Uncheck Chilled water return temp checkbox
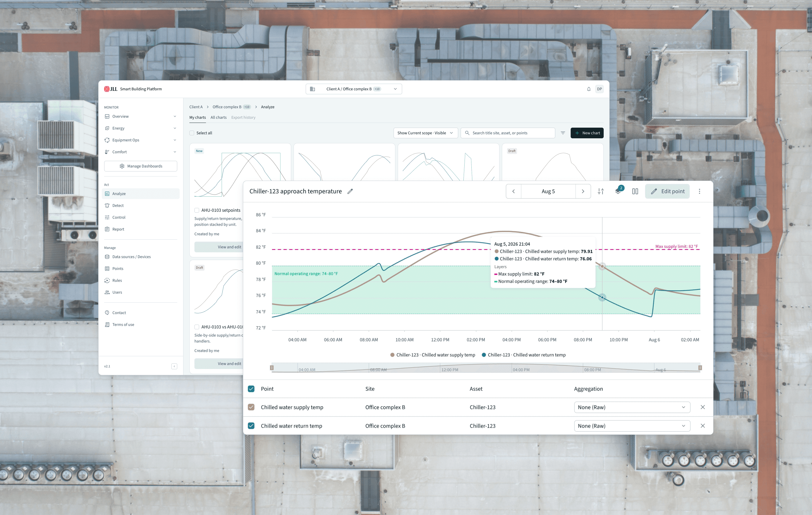This screenshot has height=515, width=812. 251,426
